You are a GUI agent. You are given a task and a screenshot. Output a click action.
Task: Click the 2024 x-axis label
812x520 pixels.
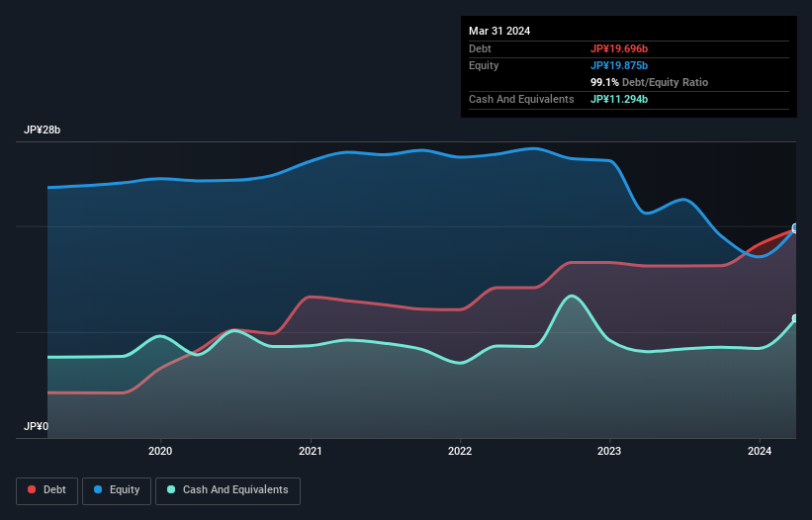click(760, 451)
